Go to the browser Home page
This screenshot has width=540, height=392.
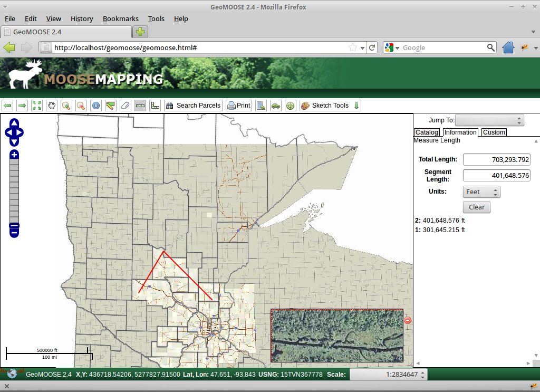click(508, 47)
